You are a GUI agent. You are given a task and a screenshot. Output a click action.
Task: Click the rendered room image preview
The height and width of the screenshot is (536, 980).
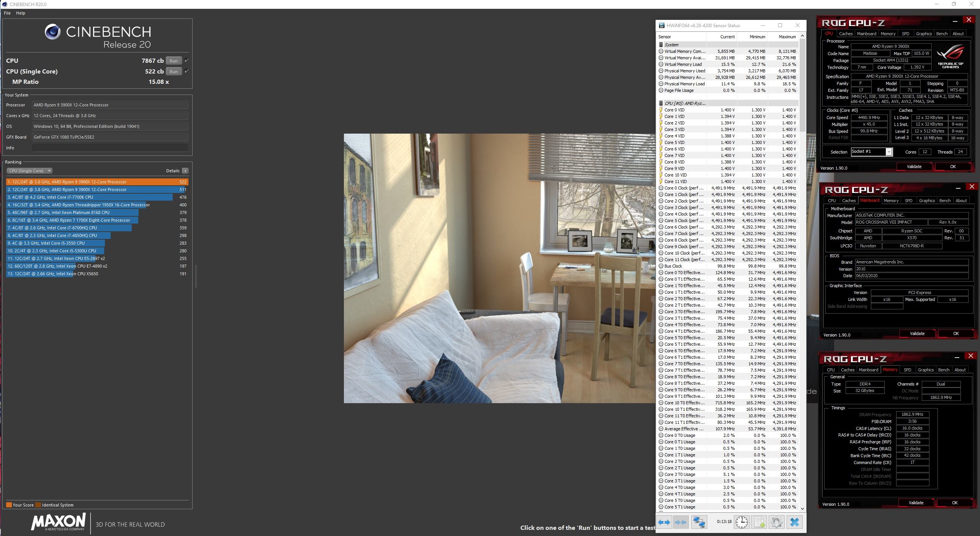(x=499, y=268)
